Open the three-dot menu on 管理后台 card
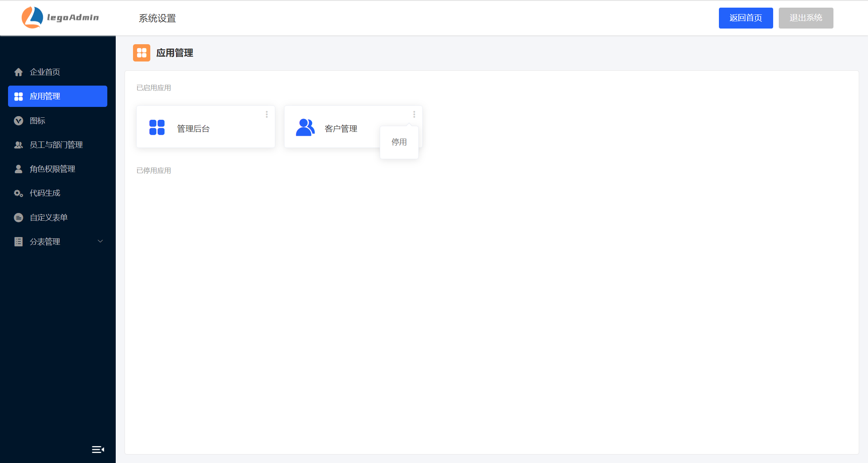868x463 pixels. coord(266,115)
